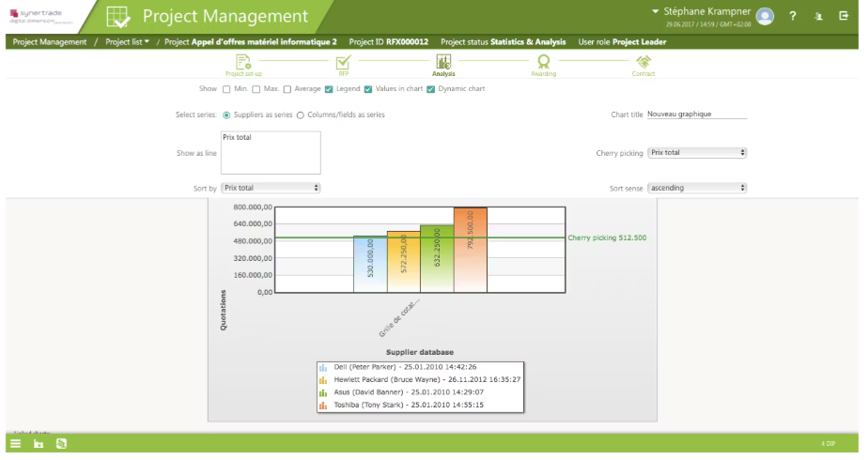868x460 pixels.
Task: Open the Contract handshake icon
Action: coord(643,62)
